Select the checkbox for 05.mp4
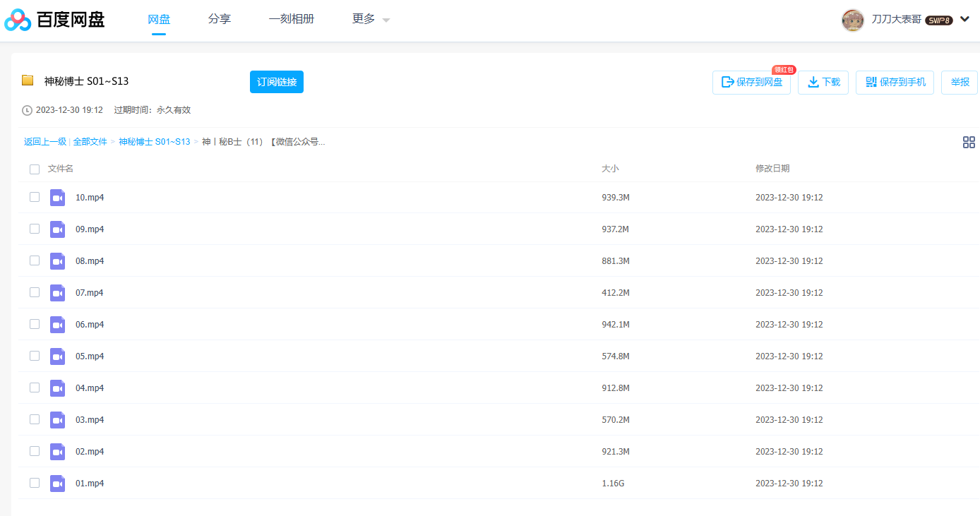The image size is (980, 516). (35, 356)
